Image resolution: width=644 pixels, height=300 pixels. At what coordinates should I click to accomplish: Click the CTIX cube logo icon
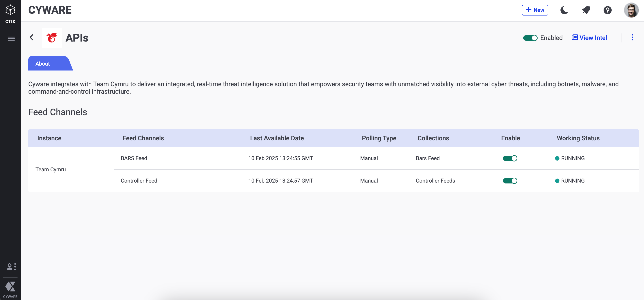tap(10, 10)
